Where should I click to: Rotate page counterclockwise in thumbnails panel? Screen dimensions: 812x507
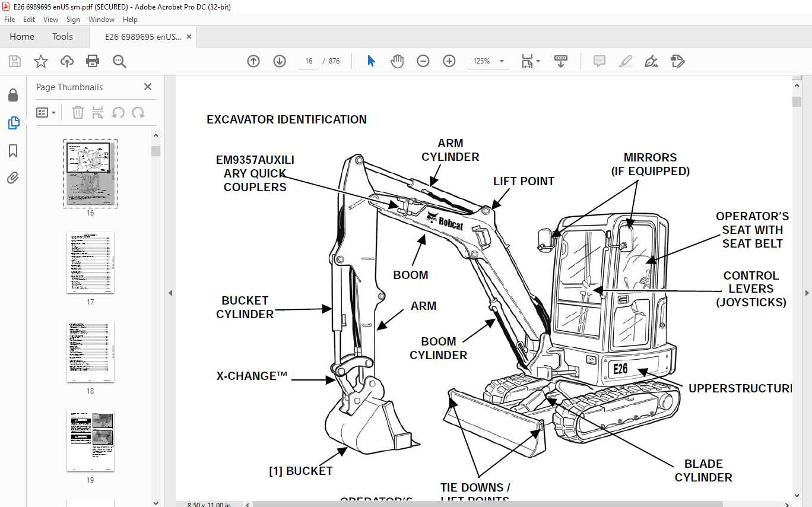coord(118,112)
